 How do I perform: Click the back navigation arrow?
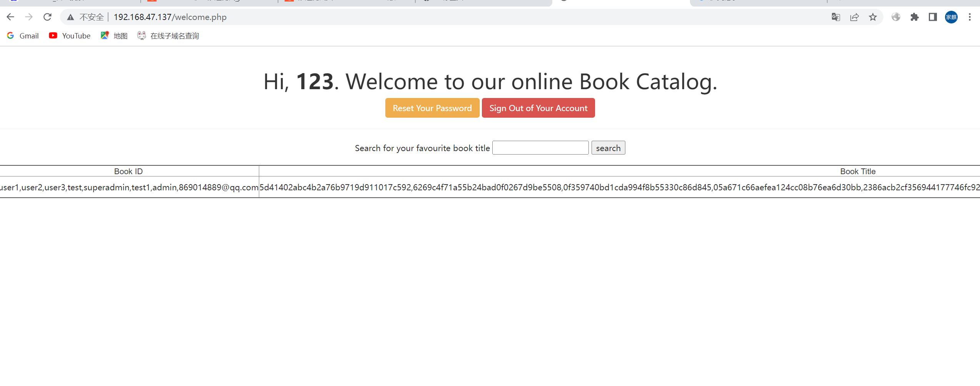pyautogui.click(x=10, y=17)
